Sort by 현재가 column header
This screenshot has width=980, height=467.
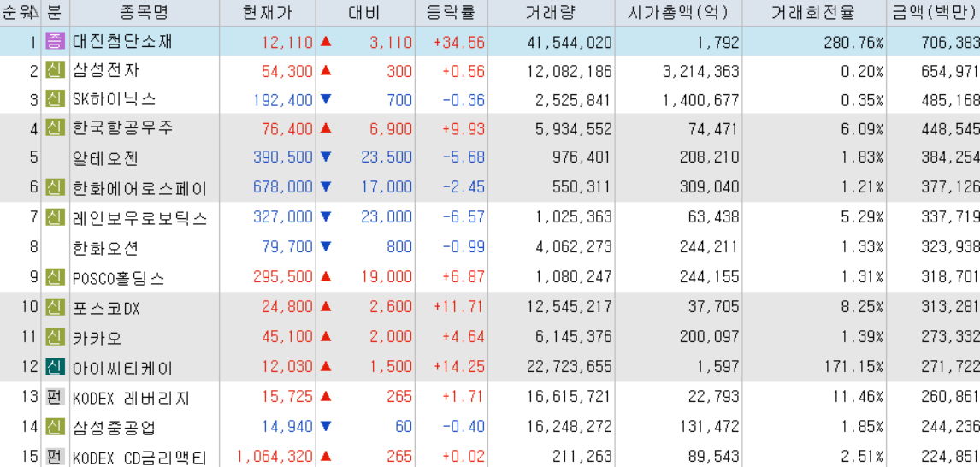[x=268, y=13]
